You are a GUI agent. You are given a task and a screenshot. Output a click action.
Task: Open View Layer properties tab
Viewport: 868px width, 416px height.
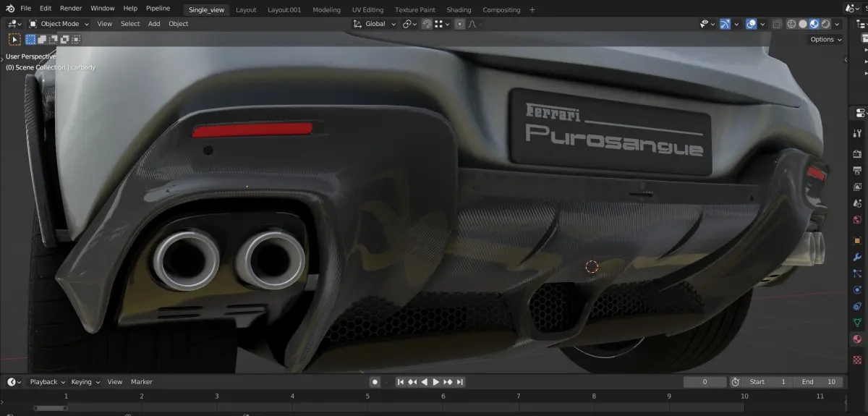point(858,187)
